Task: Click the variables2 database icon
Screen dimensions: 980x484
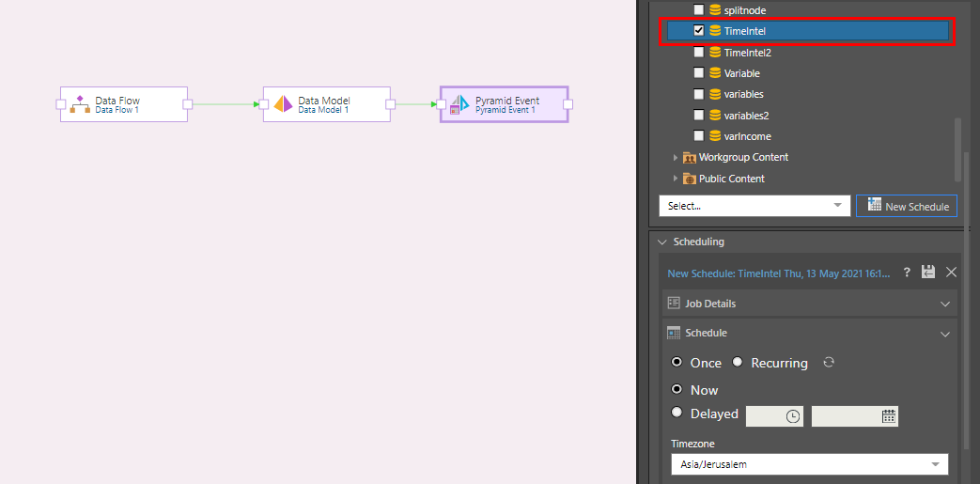Action: tap(715, 116)
